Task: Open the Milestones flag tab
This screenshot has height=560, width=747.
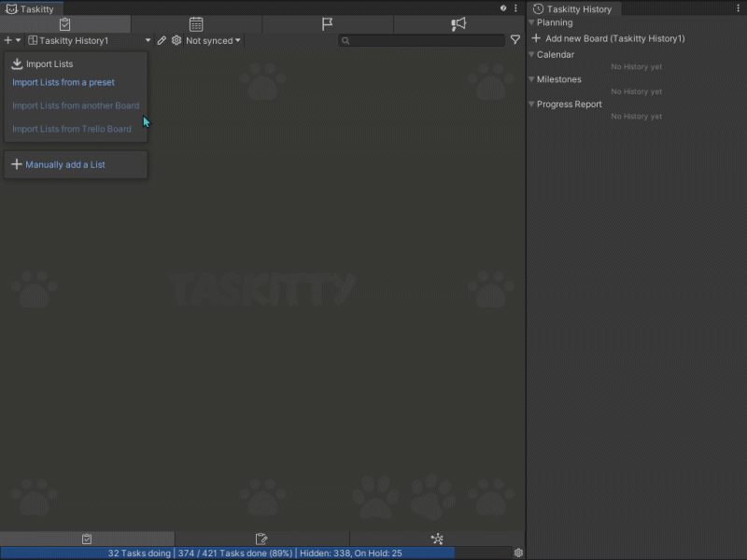Action: (x=328, y=24)
